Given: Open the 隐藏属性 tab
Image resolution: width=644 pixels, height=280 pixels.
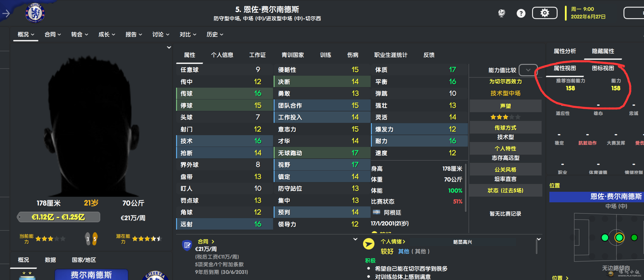Looking at the screenshot, I should [603, 51].
